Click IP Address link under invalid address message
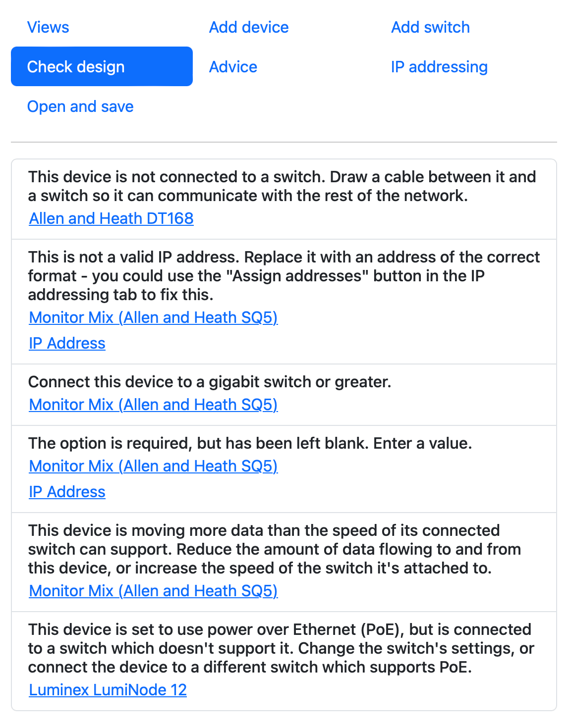This screenshot has width=569, height=728. tap(67, 343)
